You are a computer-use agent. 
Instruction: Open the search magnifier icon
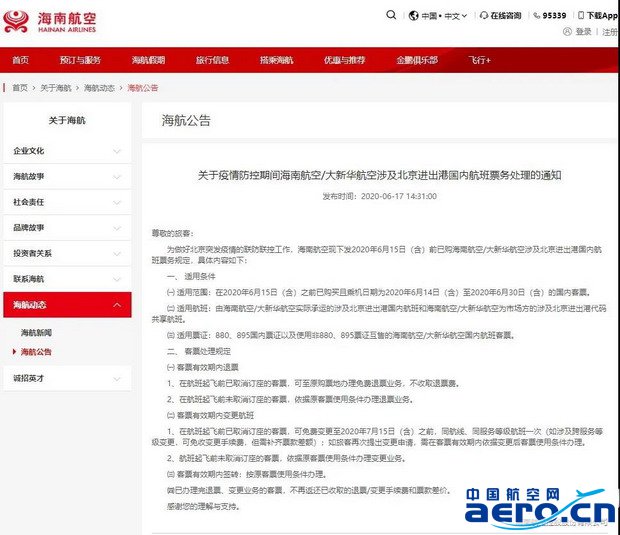pos(391,15)
